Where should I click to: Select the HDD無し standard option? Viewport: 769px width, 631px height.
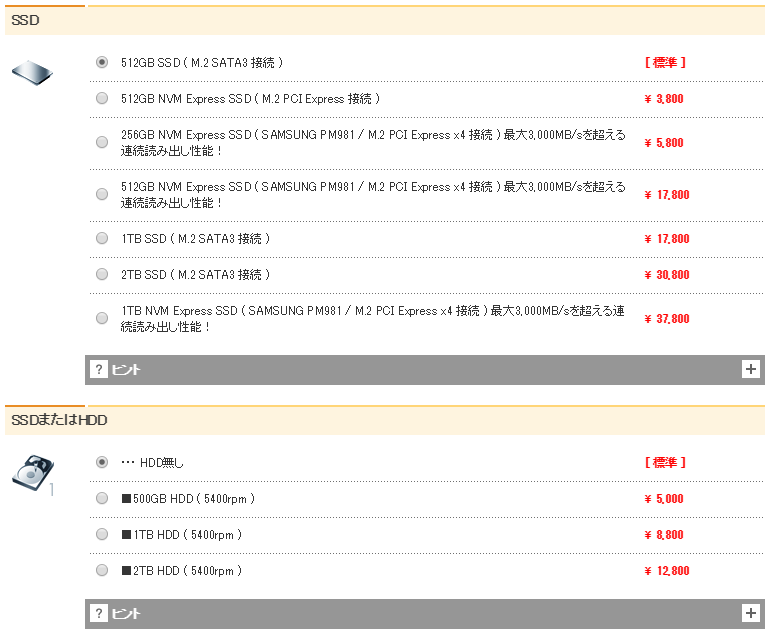tap(102, 462)
